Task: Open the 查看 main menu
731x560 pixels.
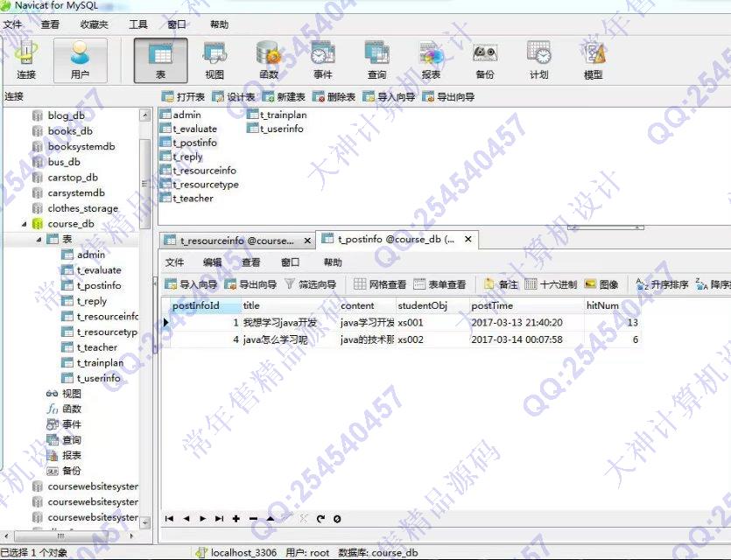Action: coord(50,24)
